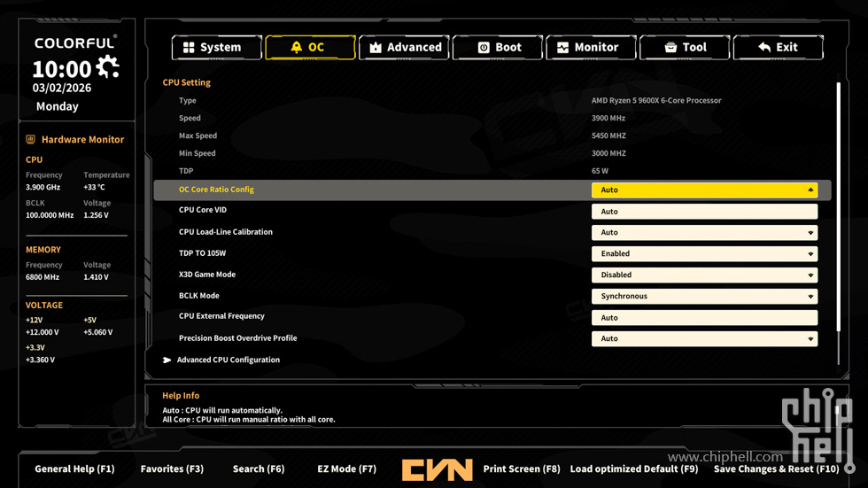Viewport: 868px width, 488px height.
Task: Open CPU Load-Line Calibration dropdown
Action: [704, 233]
